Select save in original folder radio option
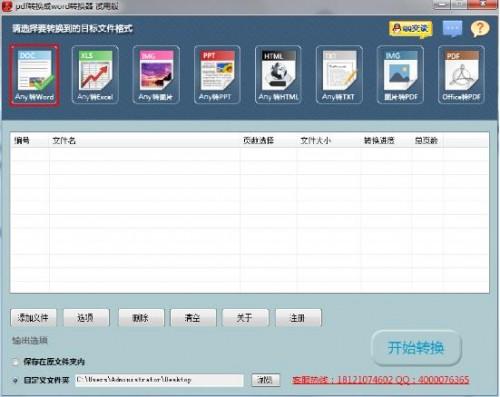Screen dimensions: 500x397 [x=15, y=362]
